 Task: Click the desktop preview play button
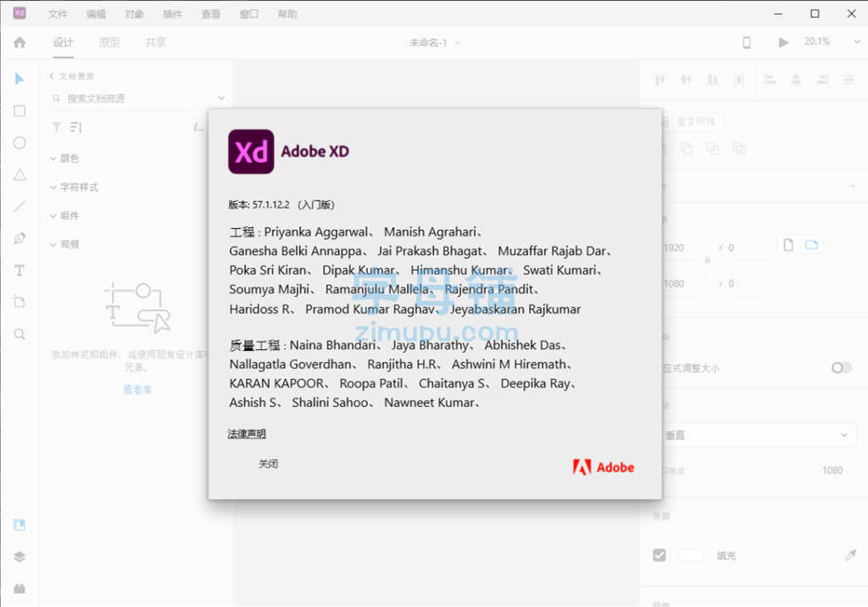tap(783, 42)
